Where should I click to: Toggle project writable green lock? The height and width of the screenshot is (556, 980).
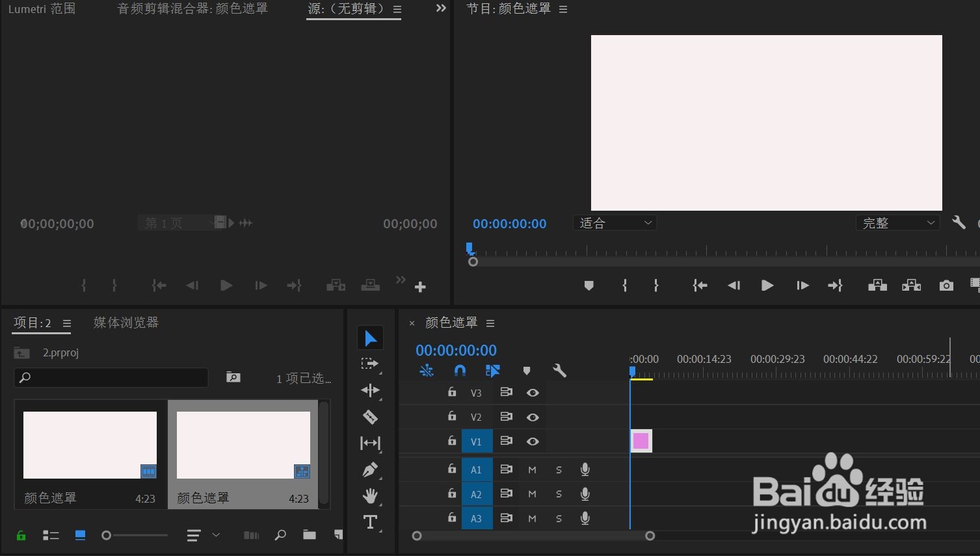21,535
